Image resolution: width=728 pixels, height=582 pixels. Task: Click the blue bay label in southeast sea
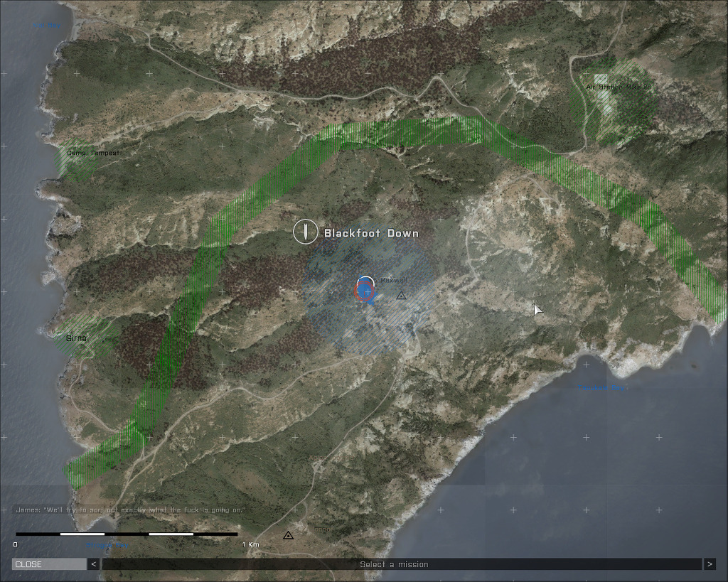601,388
